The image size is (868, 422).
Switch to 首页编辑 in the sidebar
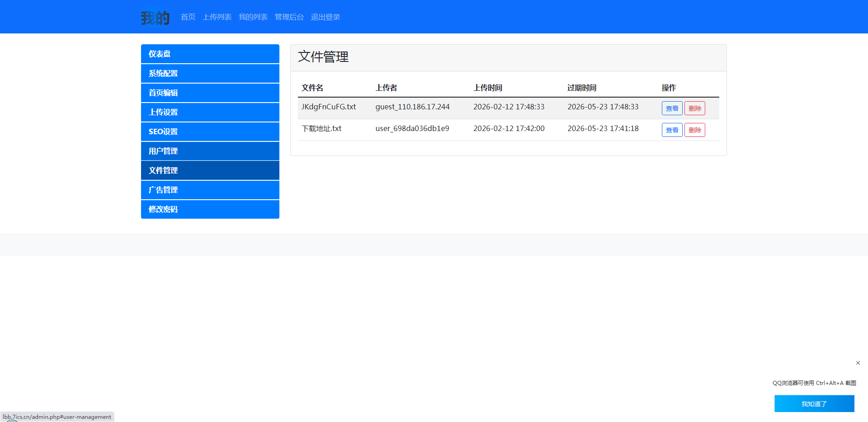[x=210, y=93]
